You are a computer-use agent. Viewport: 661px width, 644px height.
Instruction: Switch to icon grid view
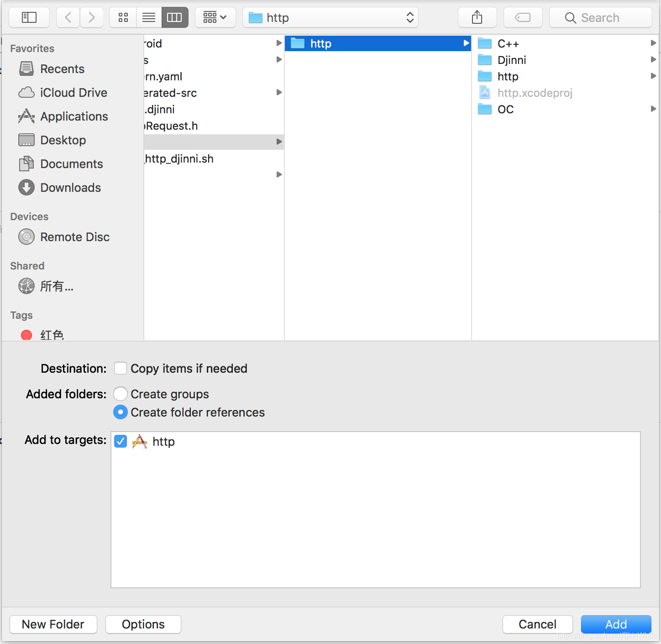(123, 17)
